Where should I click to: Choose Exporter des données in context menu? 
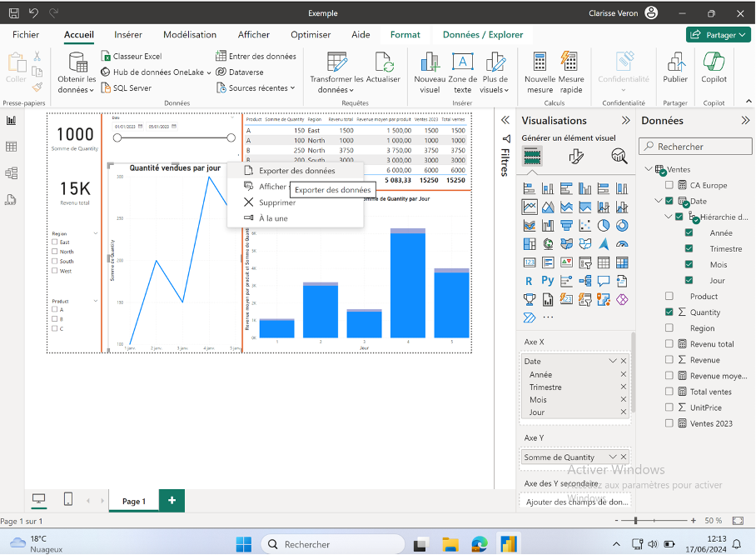[295, 170]
